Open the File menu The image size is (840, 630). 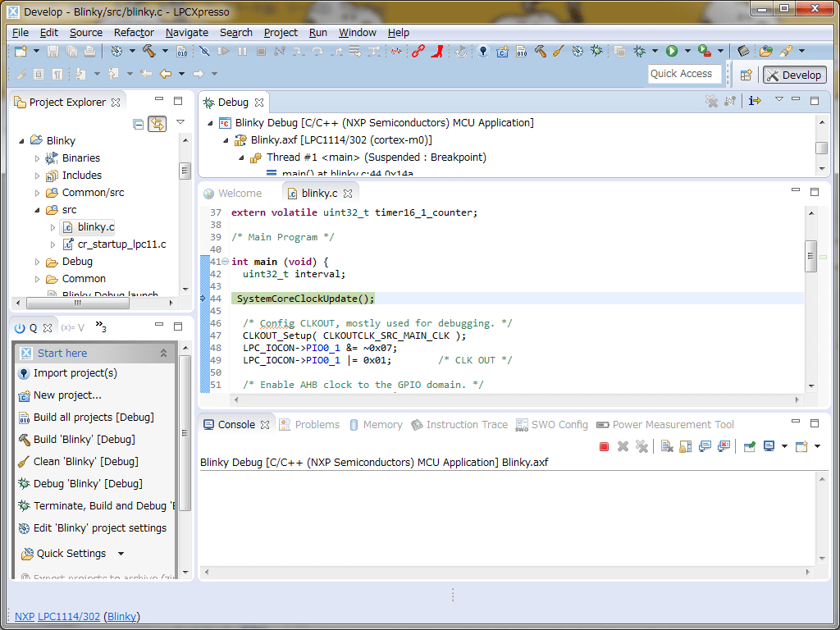click(21, 33)
